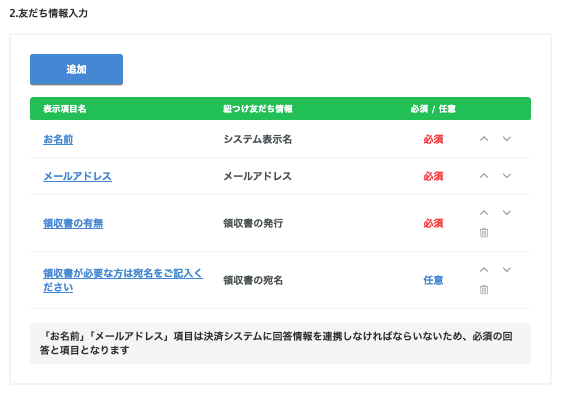Screen dimensions: 563x395
Task: Move メールアドレス row up with arrow
Action: click(484, 176)
